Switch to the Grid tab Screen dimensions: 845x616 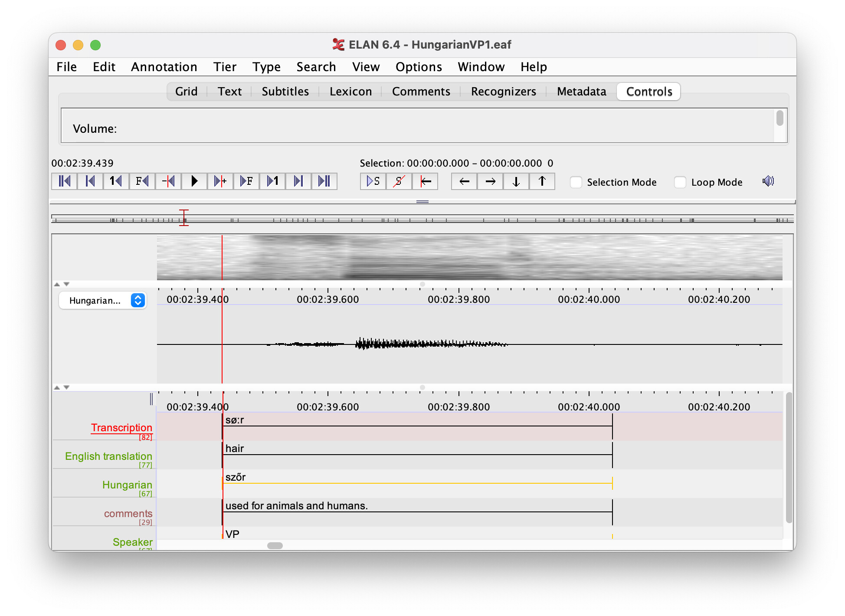click(187, 92)
